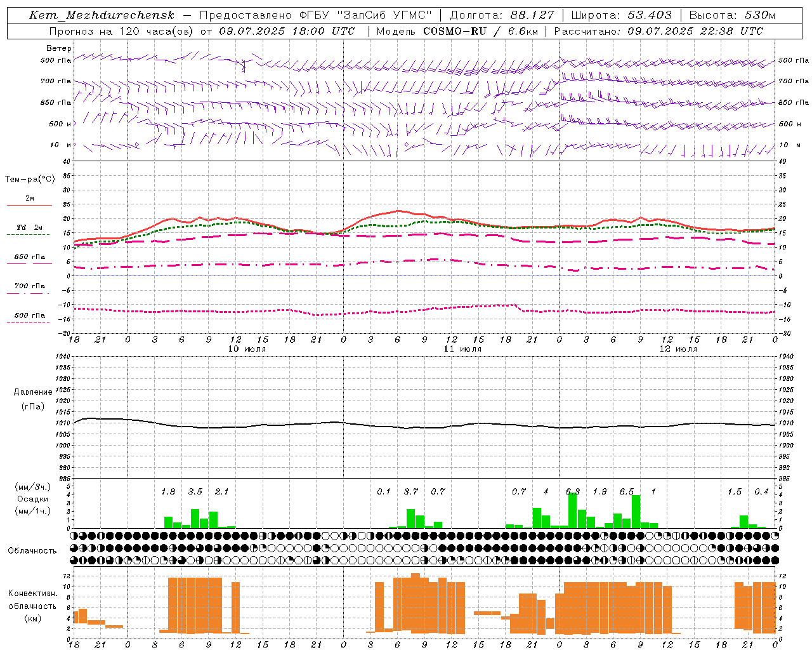This screenshot has width=812, height=650.
Task: Click the '700 гПа' temperature legend entry
Action: [30, 286]
